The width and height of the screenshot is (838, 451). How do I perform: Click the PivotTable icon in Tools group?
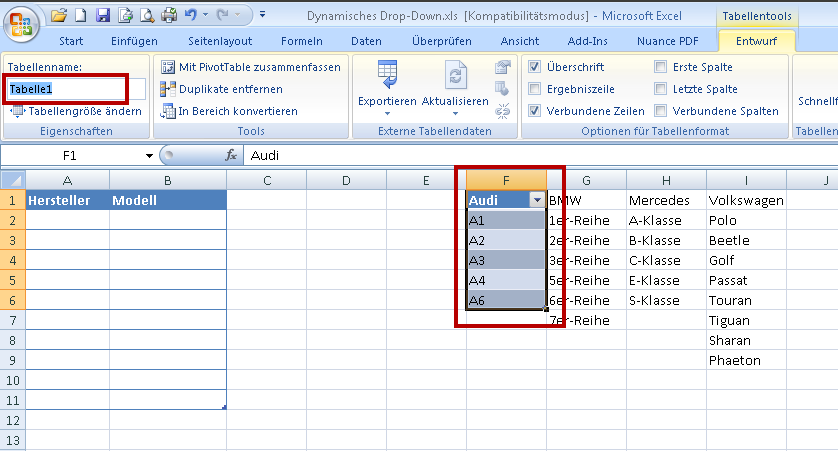click(168, 67)
